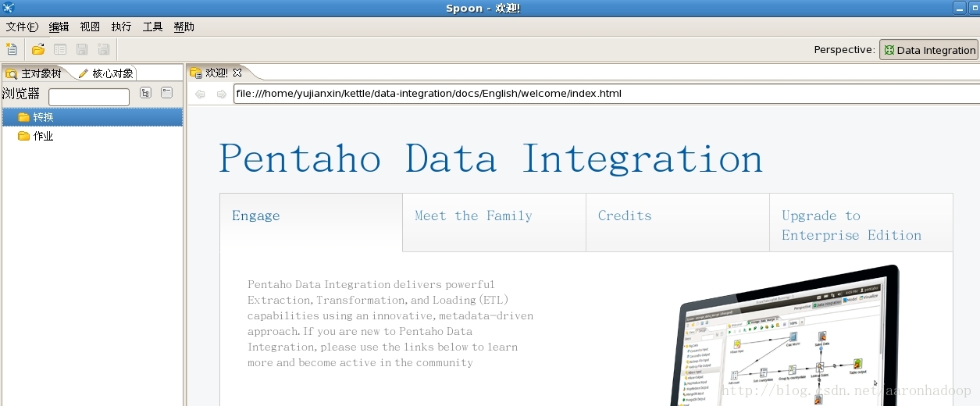Click the save toolbar icon
The height and width of the screenshot is (406, 980).
coord(81,49)
